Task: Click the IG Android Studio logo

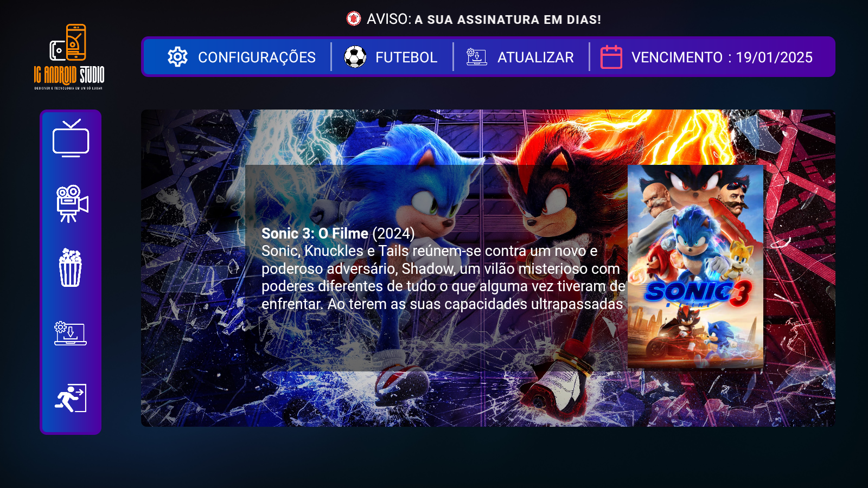Action: point(69,56)
